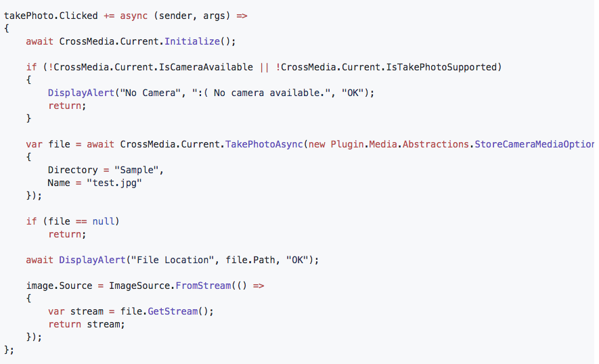Click the "test.jpg" string value
The image size is (599, 364).
(x=114, y=183)
